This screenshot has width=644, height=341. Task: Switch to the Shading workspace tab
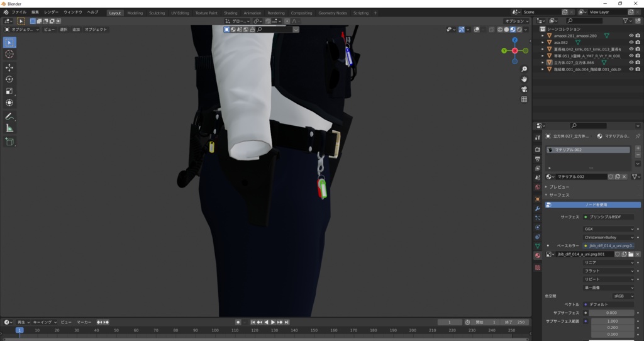point(230,13)
